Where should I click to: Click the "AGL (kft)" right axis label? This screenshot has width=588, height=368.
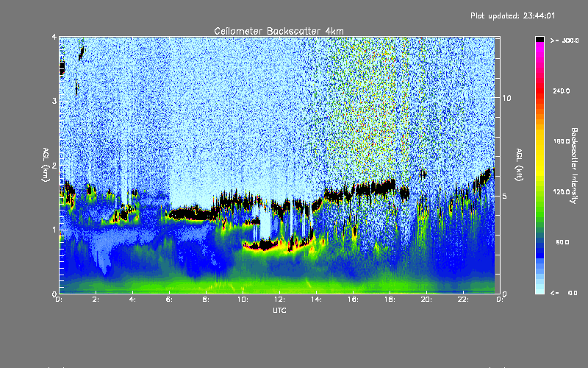(519, 165)
